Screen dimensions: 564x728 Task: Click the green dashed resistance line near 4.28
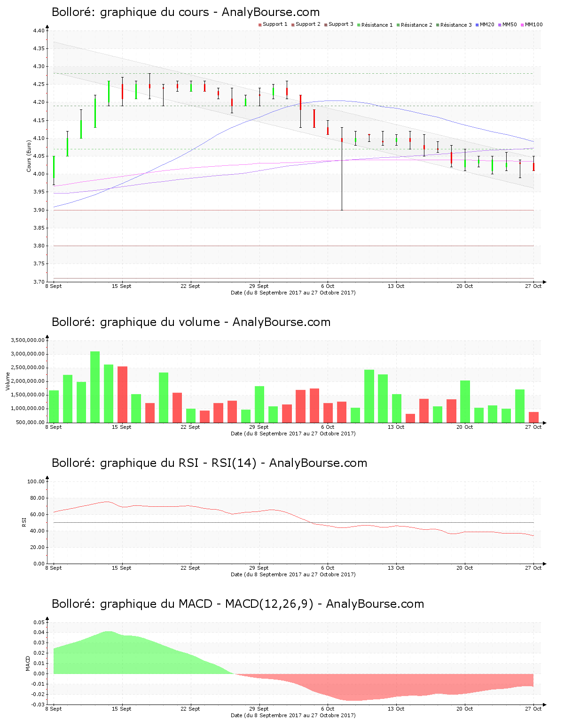pos(294,73)
